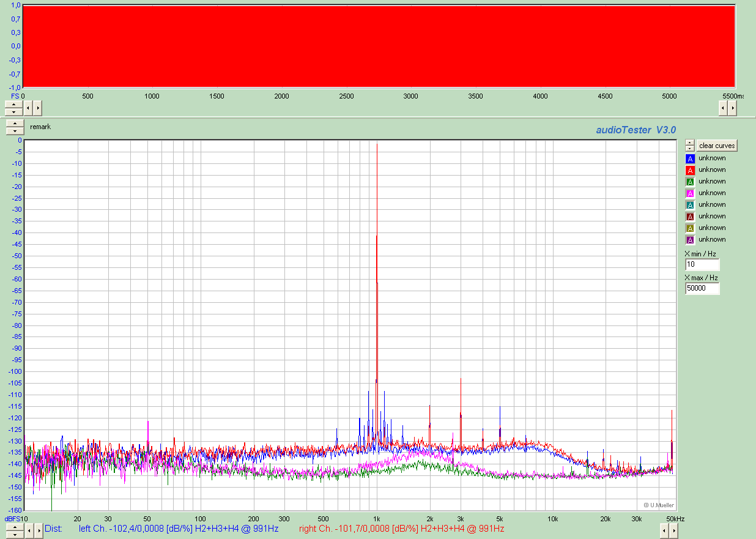Click the unknown label beside the magenta curve

(x=712, y=193)
